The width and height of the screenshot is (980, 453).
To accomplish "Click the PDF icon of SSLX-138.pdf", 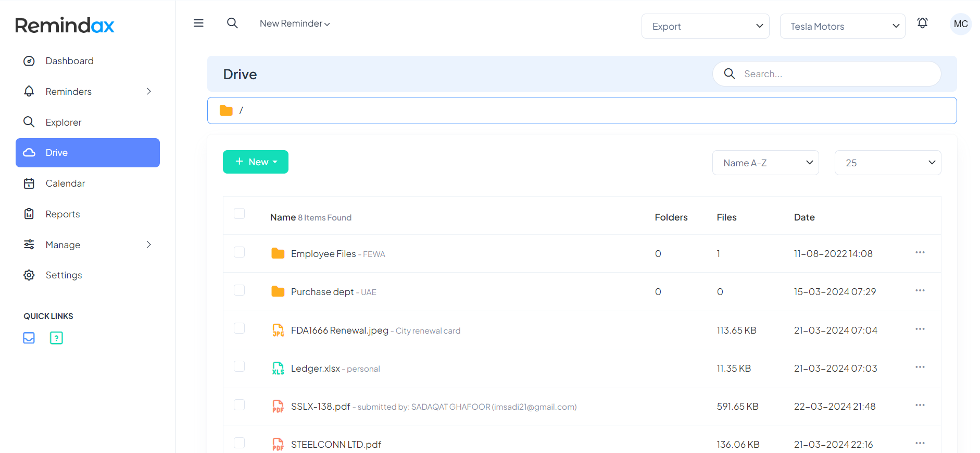I will pos(278,406).
